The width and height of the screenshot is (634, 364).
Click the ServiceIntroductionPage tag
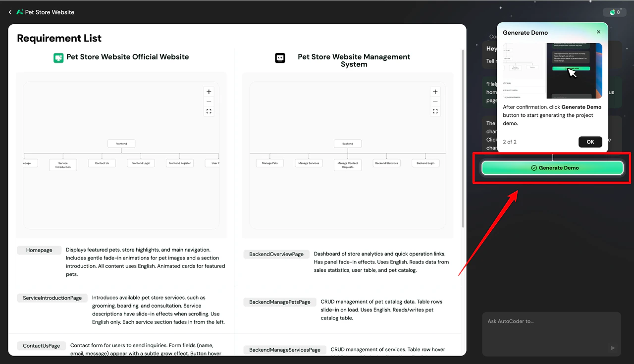pyautogui.click(x=52, y=298)
